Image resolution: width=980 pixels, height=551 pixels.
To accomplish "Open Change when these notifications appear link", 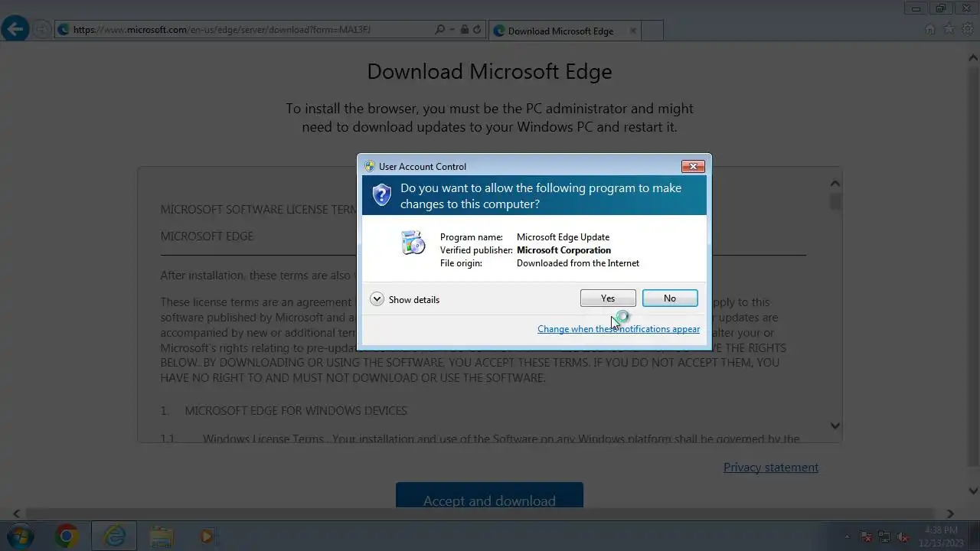I will tap(619, 329).
